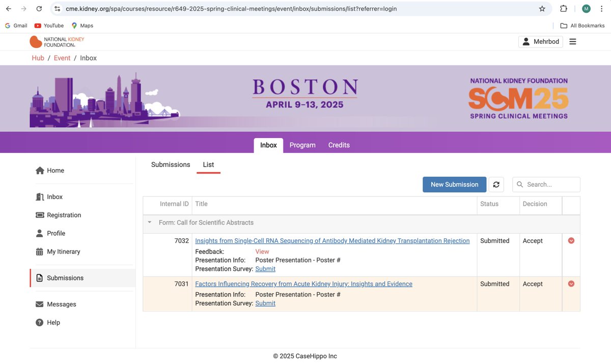Open the red action dropdown for submission 7032
This screenshot has height=364, width=611.
coord(571,241)
